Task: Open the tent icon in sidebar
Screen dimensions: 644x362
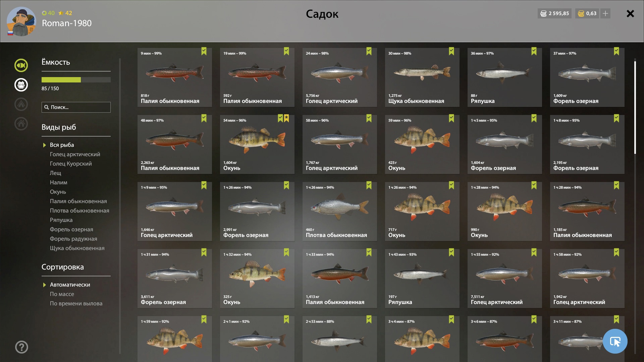Action: coord(21,104)
